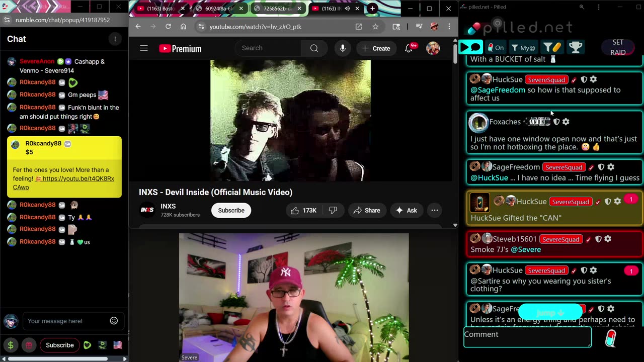
Task: Click the YouTube Premium logo
Action: 180,49
